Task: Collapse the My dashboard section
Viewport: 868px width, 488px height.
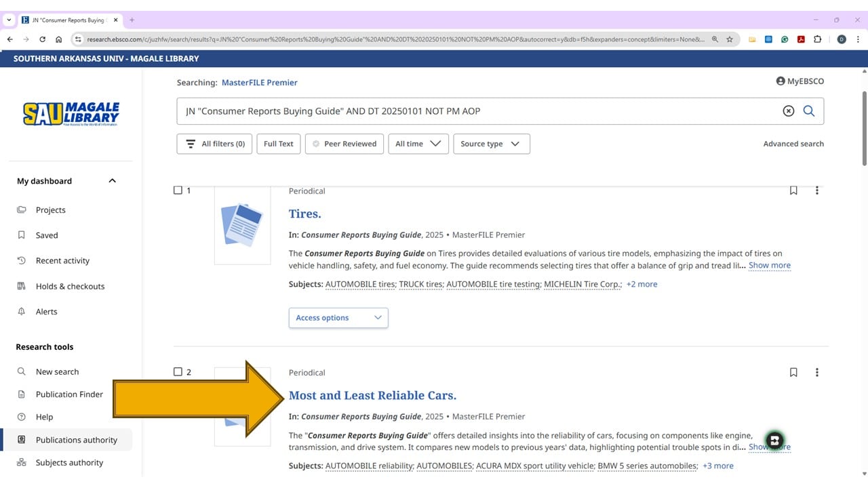Action: (x=113, y=181)
